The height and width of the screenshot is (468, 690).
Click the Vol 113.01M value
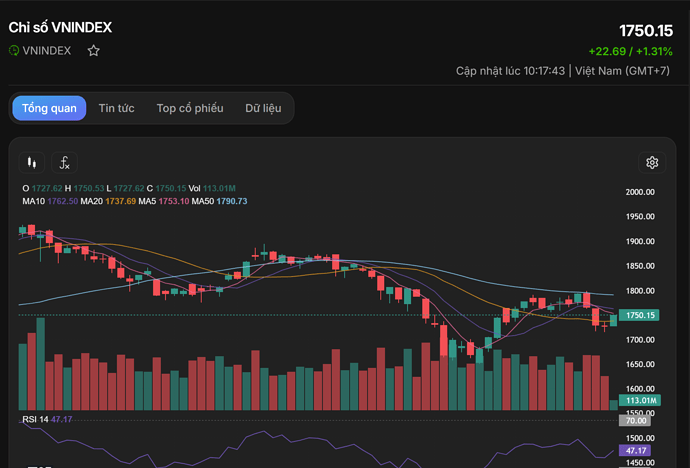coord(212,188)
